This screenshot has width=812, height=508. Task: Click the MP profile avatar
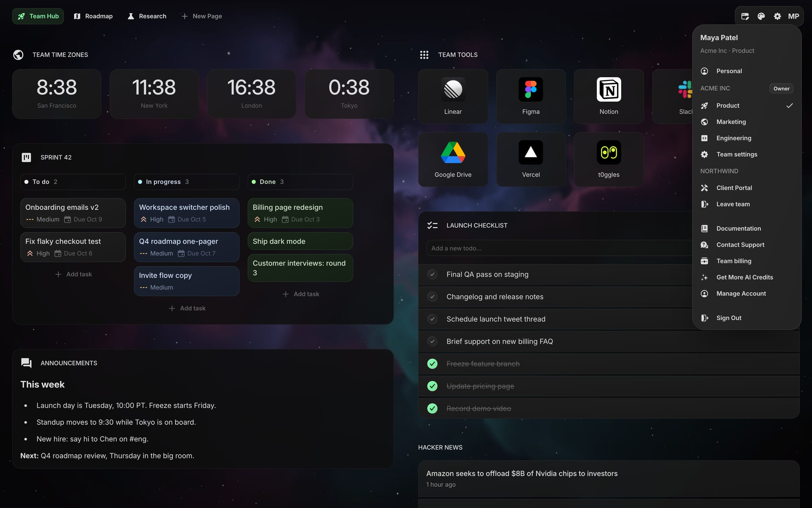coord(793,16)
